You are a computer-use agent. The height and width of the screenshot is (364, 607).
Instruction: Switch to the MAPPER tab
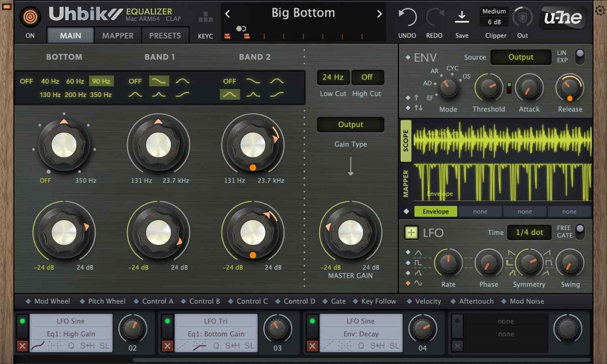[x=117, y=36]
